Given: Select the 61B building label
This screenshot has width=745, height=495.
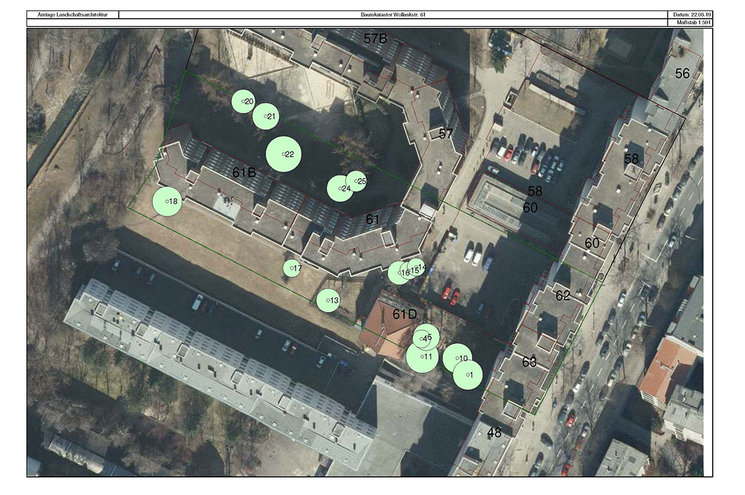Looking at the screenshot, I should pos(245,173).
